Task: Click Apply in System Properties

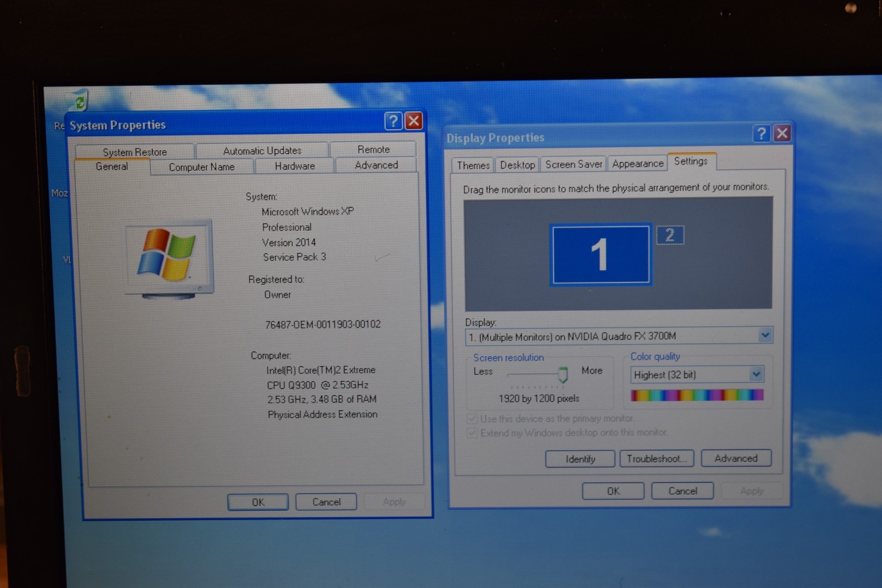Action: (394, 501)
